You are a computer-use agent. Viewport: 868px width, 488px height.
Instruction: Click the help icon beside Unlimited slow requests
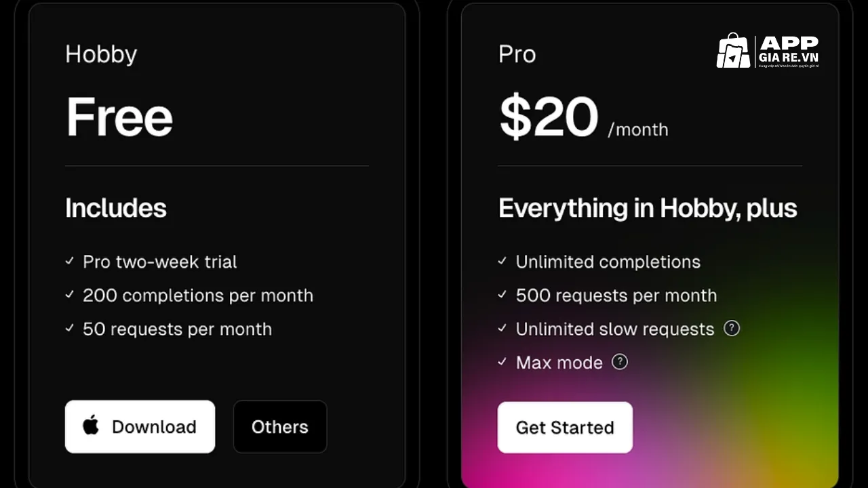[x=732, y=329]
